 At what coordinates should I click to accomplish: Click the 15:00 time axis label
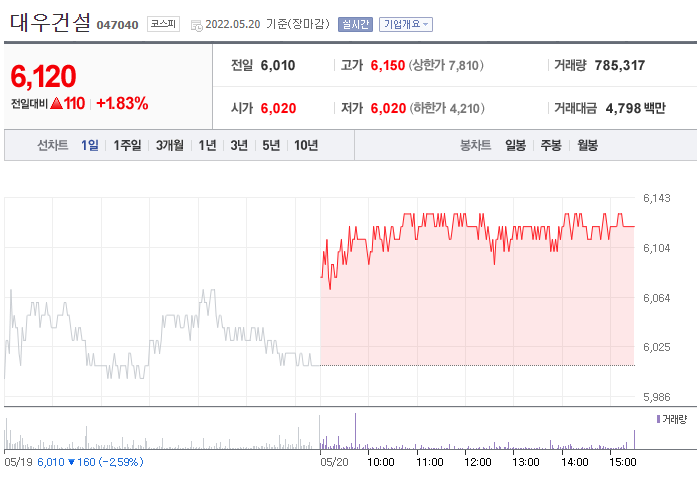623,462
